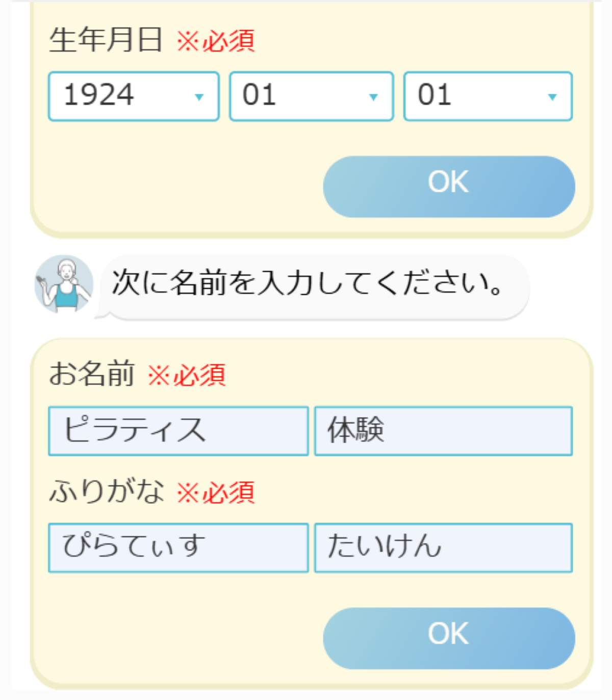Click the お名前 label

tap(92, 374)
